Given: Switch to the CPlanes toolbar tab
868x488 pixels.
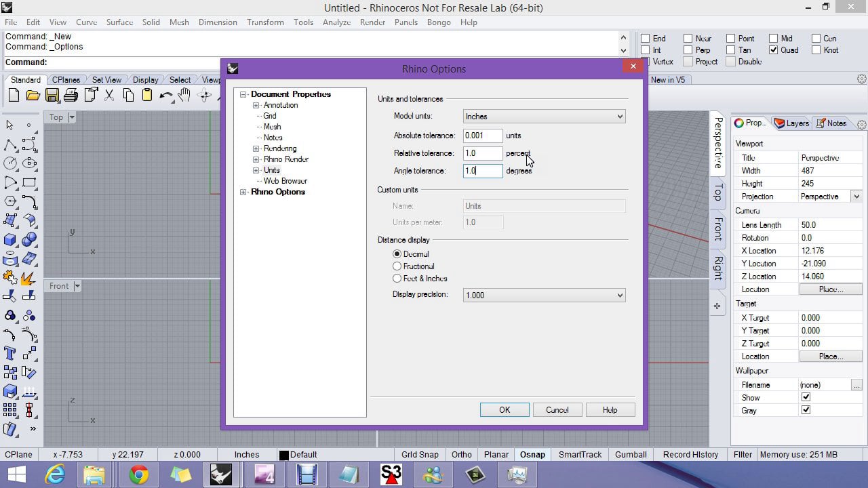Looking at the screenshot, I should (x=66, y=80).
